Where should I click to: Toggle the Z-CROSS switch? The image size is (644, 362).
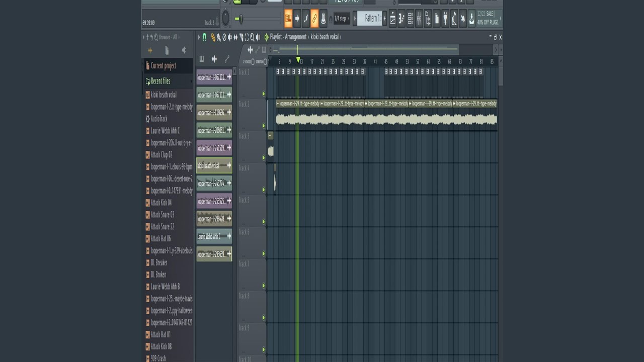tap(253, 62)
